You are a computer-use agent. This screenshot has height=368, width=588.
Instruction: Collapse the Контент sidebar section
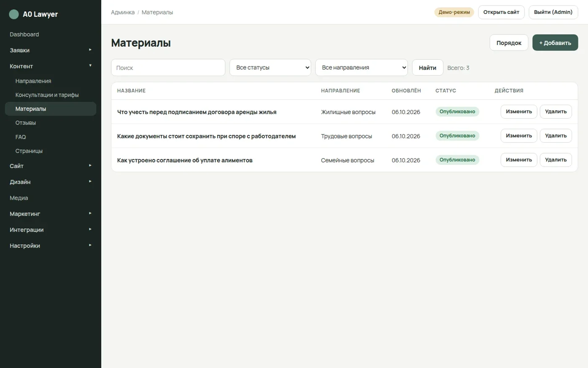click(x=50, y=66)
